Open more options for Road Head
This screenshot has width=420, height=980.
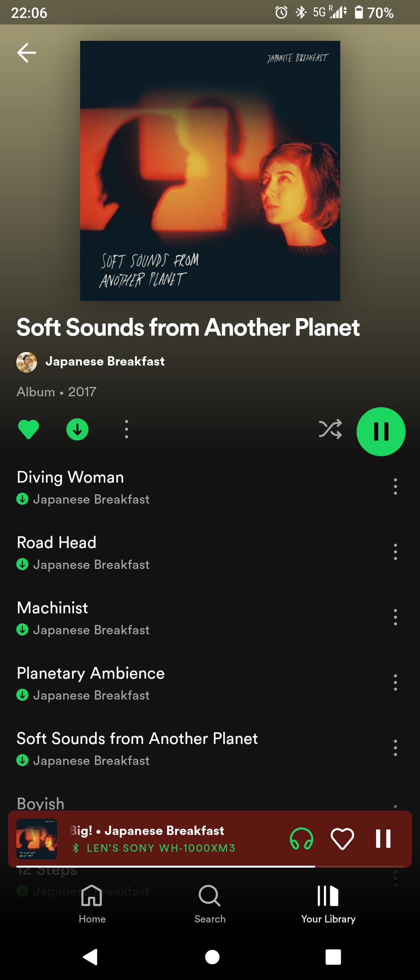pyautogui.click(x=395, y=552)
